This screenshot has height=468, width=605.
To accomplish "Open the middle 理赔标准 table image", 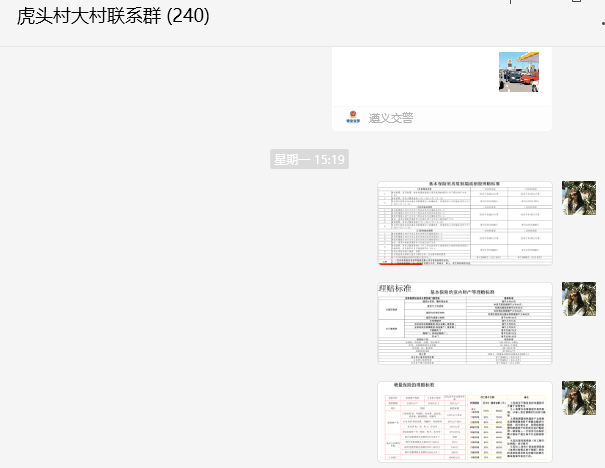I will (465, 324).
